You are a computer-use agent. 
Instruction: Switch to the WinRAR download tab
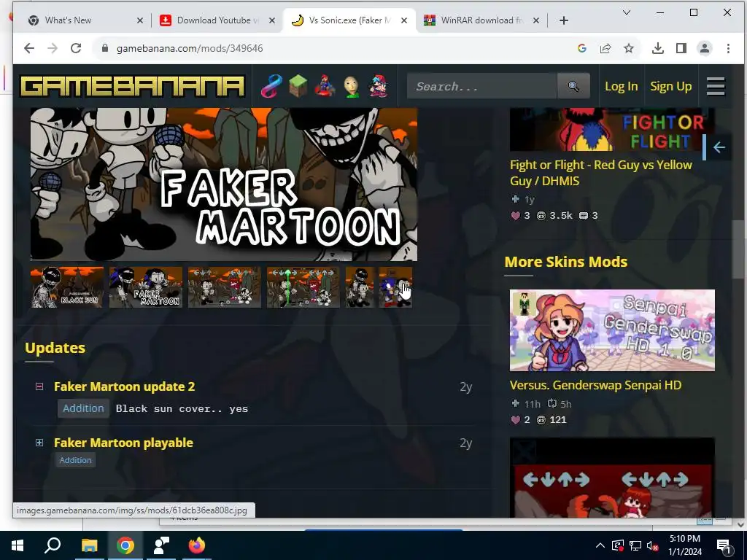pos(481,20)
